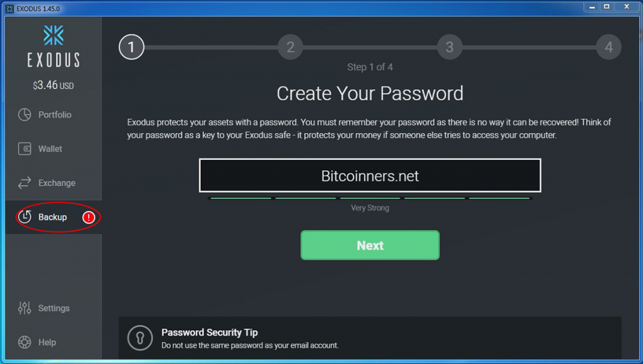Click the Portfolio pie chart icon

[24, 115]
